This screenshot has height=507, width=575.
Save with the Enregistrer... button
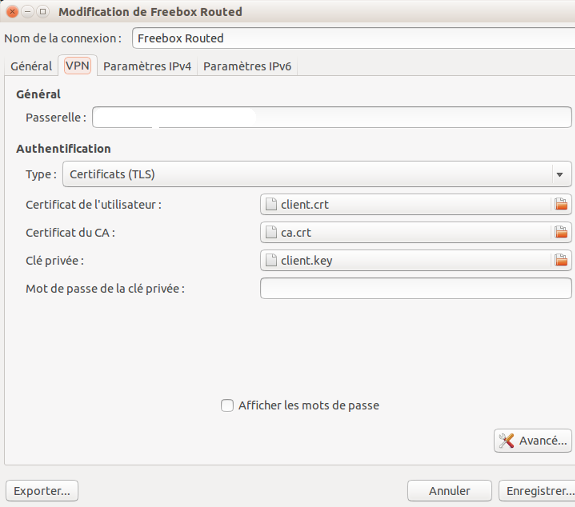click(x=538, y=491)
